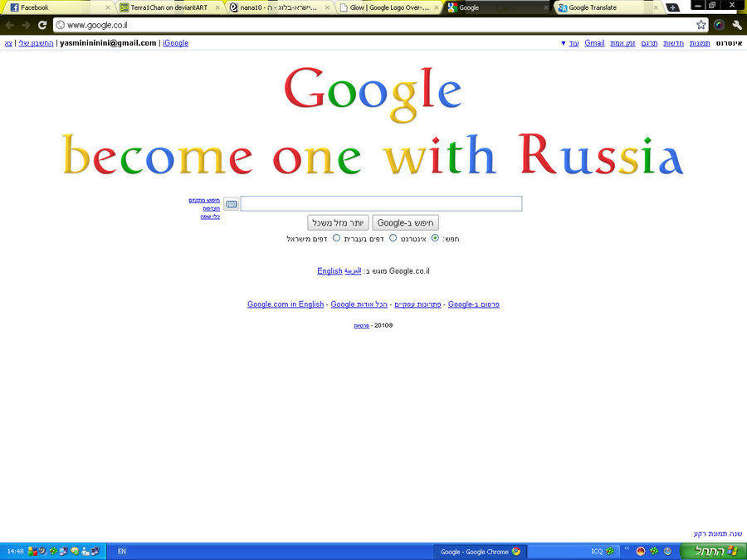The image size is (747, 560).
Task: Open the החשבון שלי account link
Action: (x=37, y=43)
